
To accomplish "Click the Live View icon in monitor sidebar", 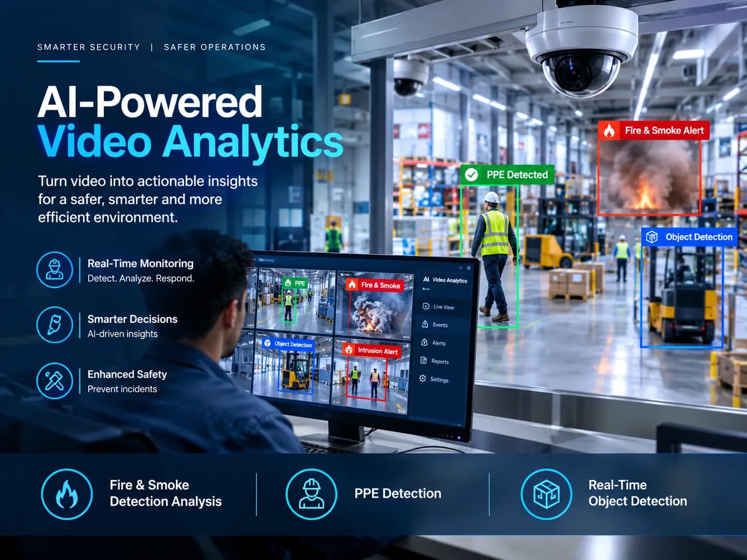I will click(x=426, y=306).
